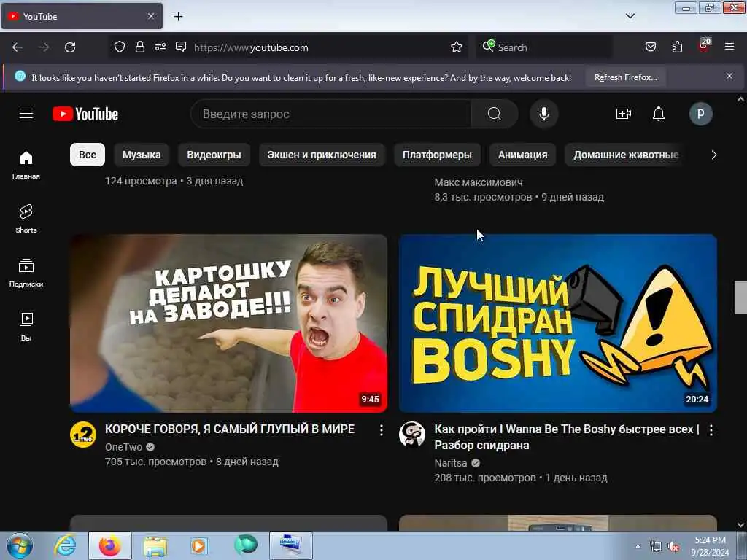Select Экшен и приключения chip

(322, 155)
